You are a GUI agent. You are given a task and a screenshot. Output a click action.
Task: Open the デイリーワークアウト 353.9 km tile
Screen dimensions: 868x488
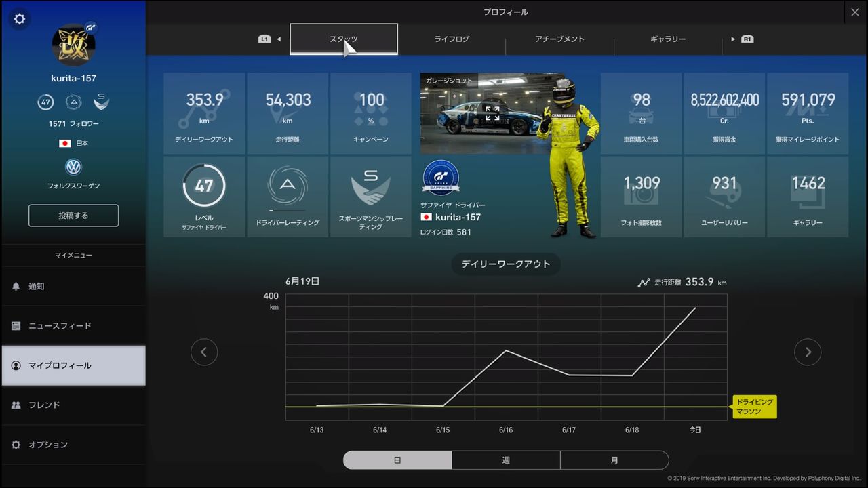205,113
